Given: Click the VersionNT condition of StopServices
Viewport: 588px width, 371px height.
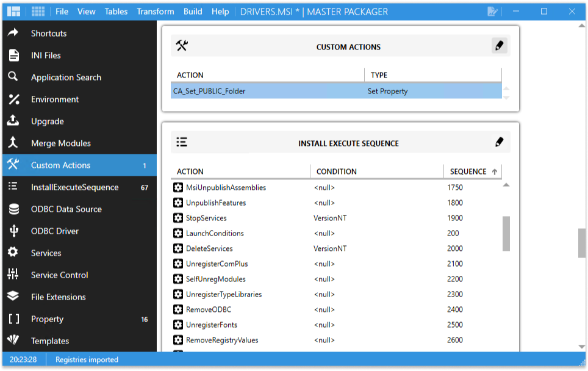Looking at the screenshot, I should tap(330, 218).
